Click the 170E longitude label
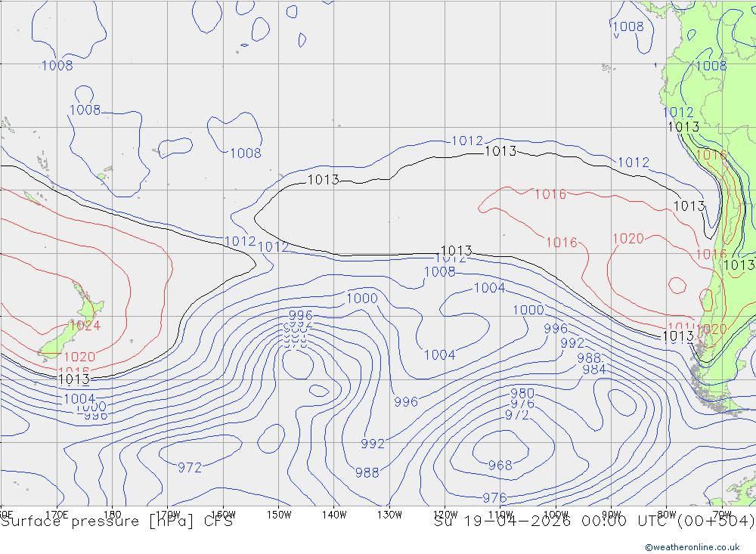The height and width of the screenshot is (554, 756). coord(57,515)
